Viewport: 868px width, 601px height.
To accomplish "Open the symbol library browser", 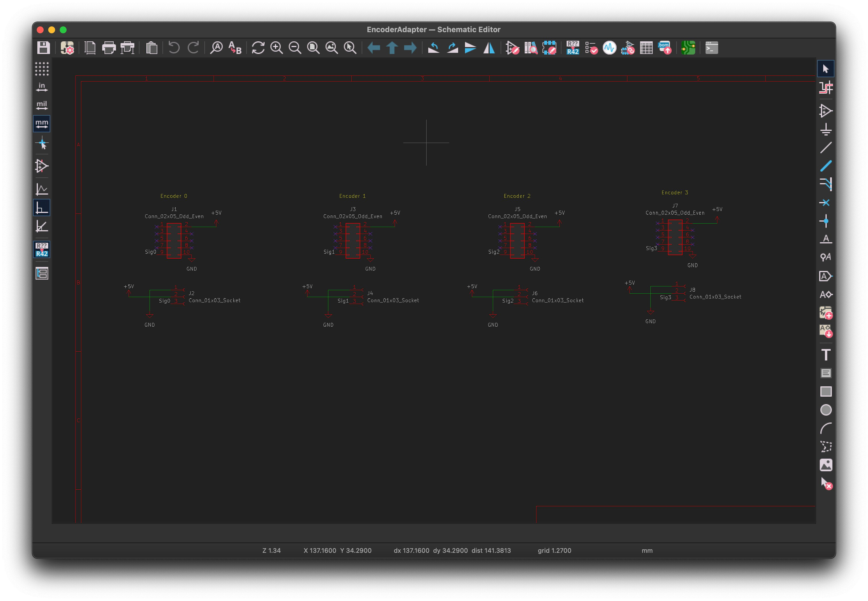I will coord(531,48).
